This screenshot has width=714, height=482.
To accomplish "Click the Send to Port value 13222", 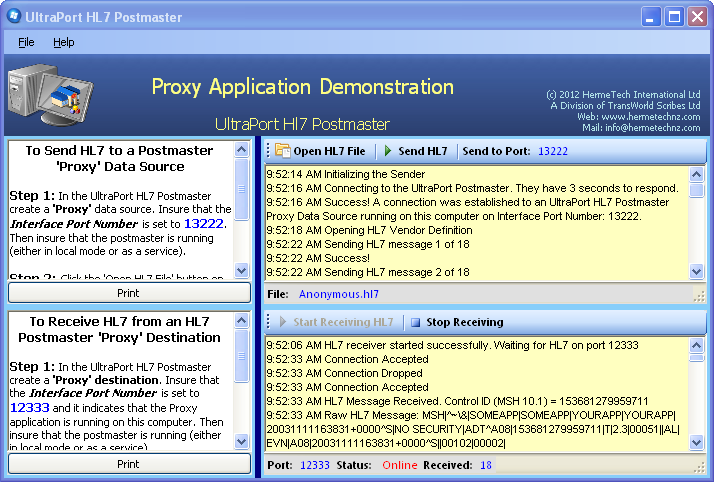I will click(x=552, y=151).
